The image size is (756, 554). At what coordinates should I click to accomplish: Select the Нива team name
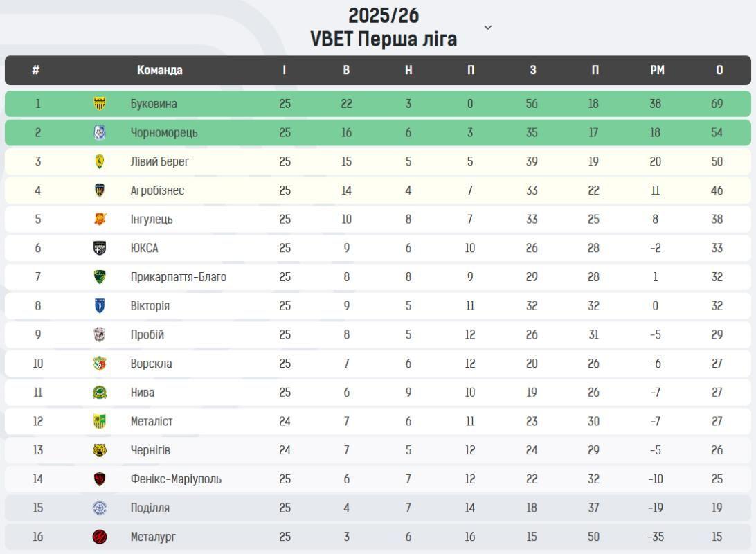pyautogui.click(x=142, y=393)
